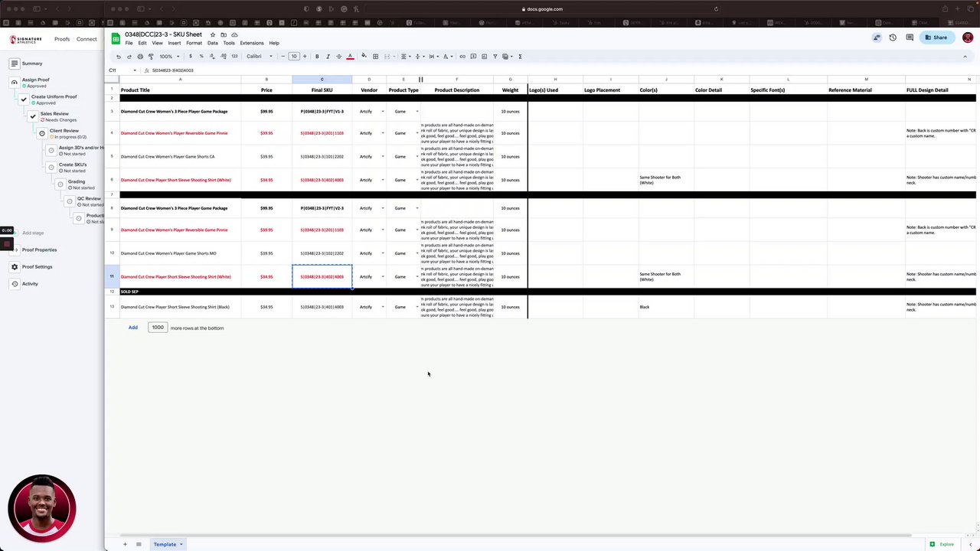Open text rotation dropdown
The image size is (980, 551).
tap(448, 56)
